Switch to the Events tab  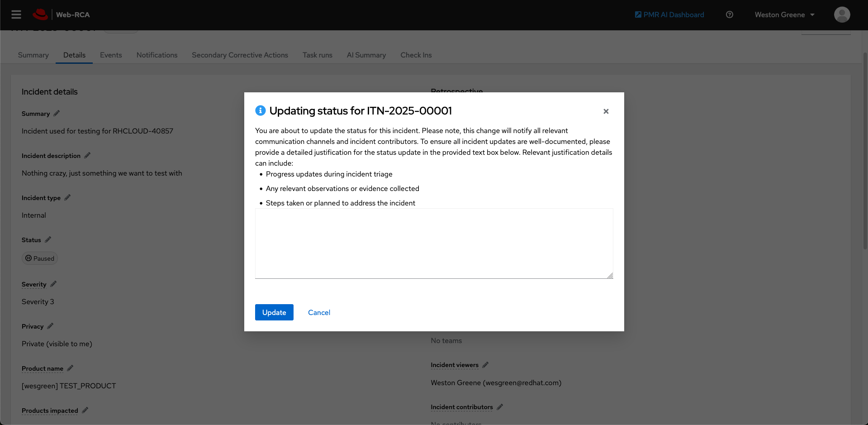[x=111, y=55]
